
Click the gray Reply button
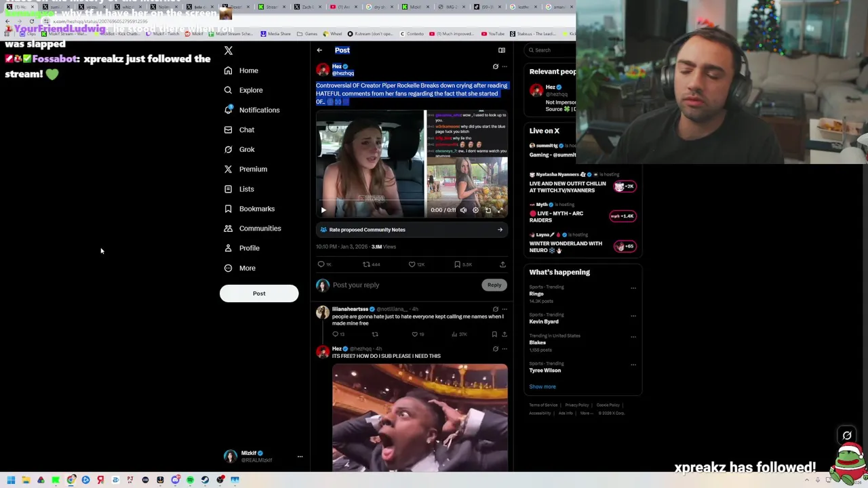[x=494, y=285]
